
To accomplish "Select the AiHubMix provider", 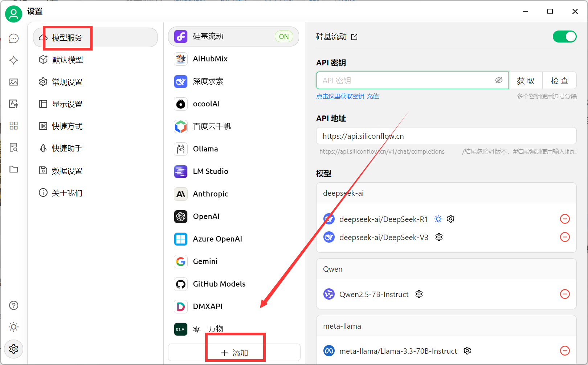I will click(x=233, y=59).
